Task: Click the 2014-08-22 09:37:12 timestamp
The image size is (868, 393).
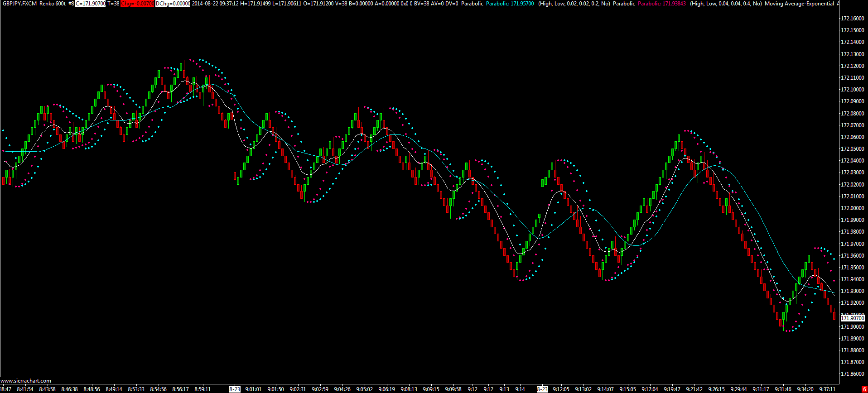Action: click(215, 4)
